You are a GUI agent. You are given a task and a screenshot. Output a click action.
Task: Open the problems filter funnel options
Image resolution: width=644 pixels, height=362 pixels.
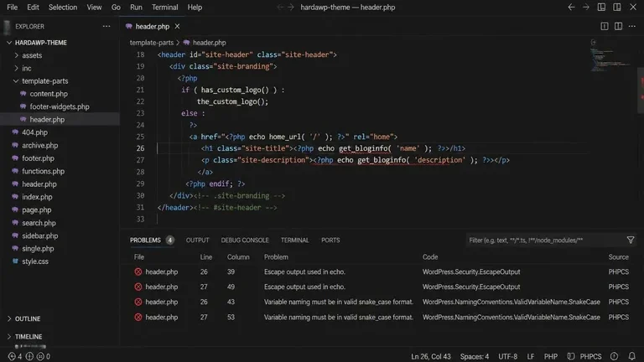631,240
